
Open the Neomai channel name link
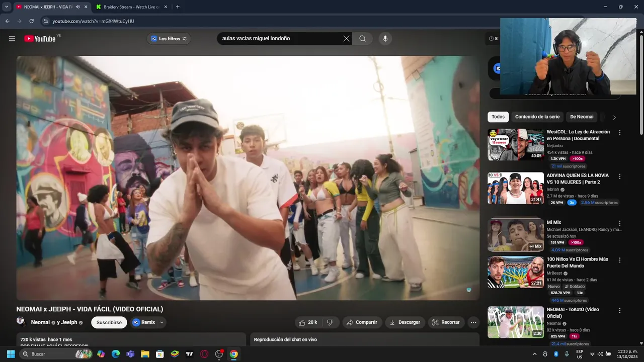(x=40, y=322)
